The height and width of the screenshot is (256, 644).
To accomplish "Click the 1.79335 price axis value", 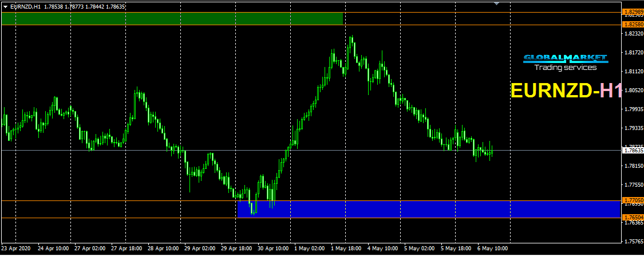I will pyautogui.click(x=633, y=128).
